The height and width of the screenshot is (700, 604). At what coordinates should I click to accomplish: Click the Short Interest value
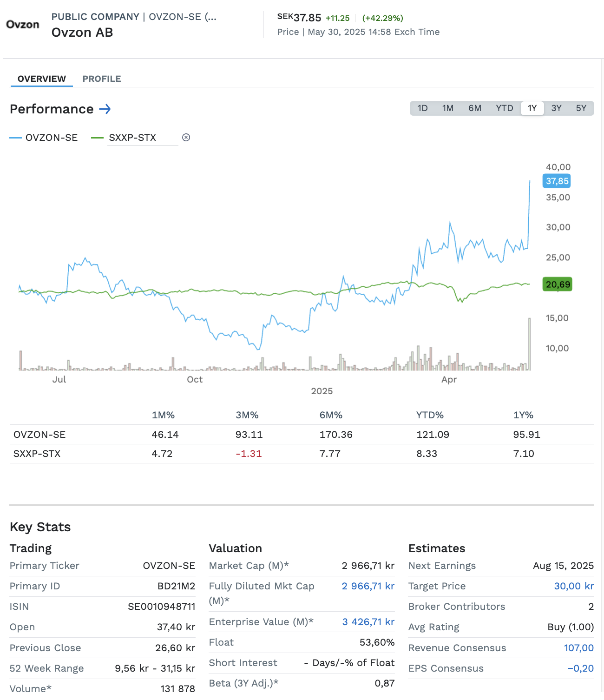349,663
